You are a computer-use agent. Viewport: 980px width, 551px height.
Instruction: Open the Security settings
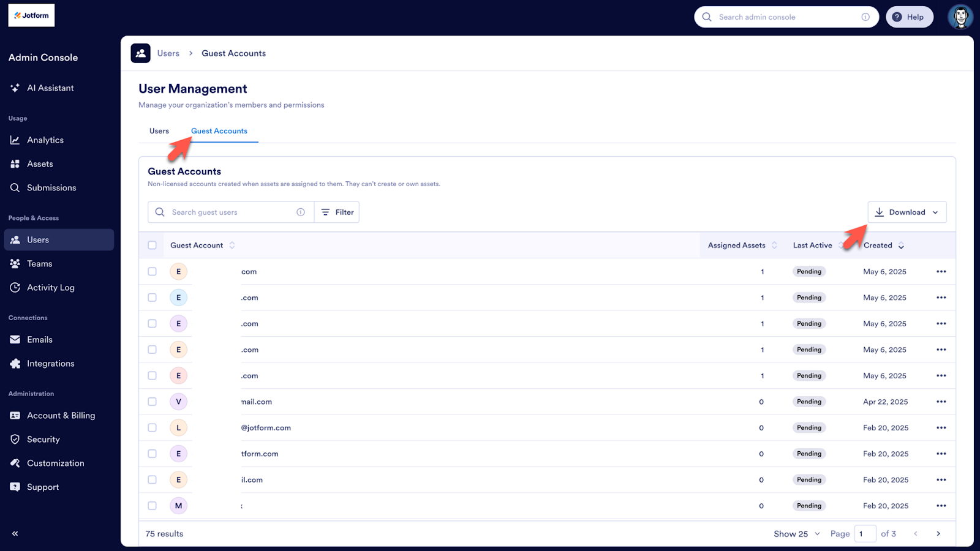point(42,439)
